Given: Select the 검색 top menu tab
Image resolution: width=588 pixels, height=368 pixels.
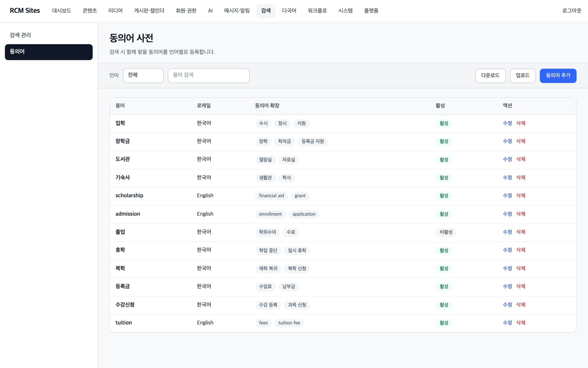Looking at the screenshot, I should pos(266,11).
